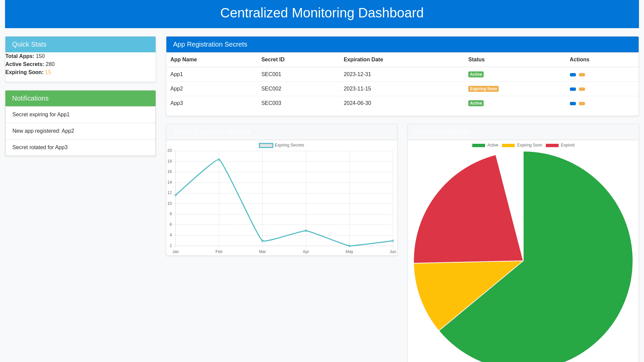Toggle the Expiring Secrets legend on the timeline

[282, 145]
